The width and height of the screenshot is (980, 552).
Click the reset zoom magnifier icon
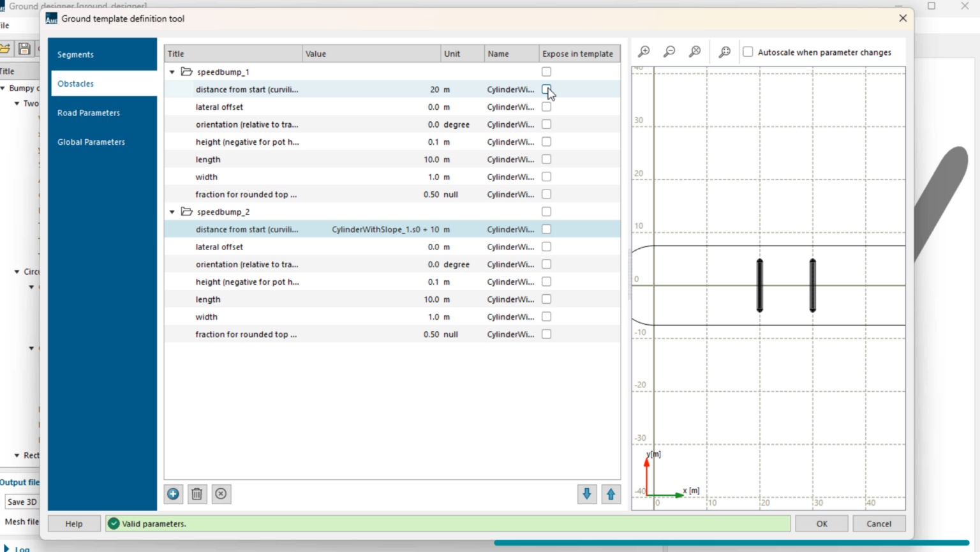pyautogui.click(x=695, y=52)
